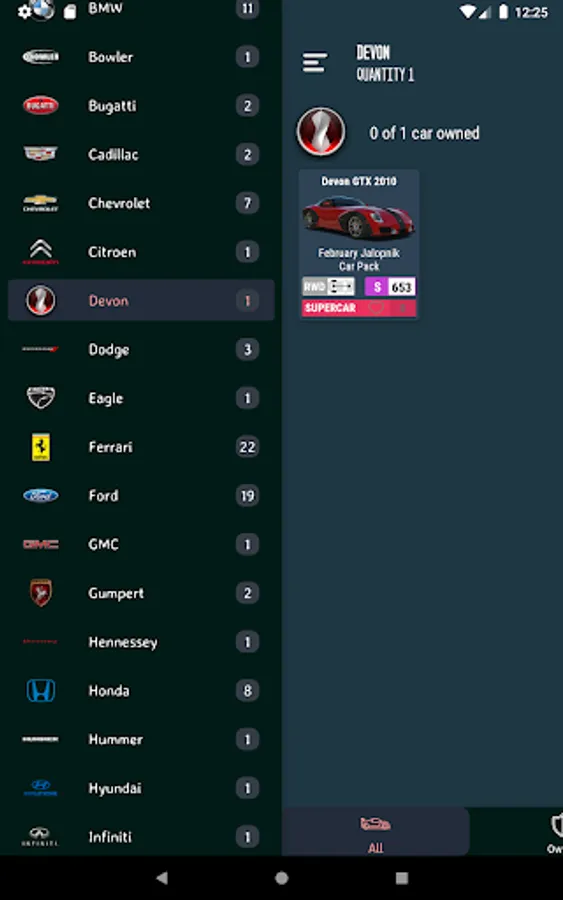
Task: Tap the Bugatti red oval logo
Action: (40, 106)
